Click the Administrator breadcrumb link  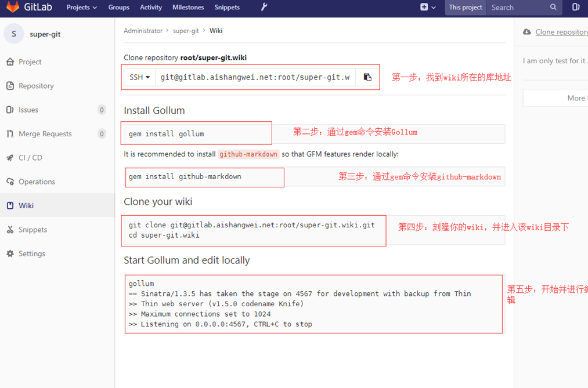[143, 31]
